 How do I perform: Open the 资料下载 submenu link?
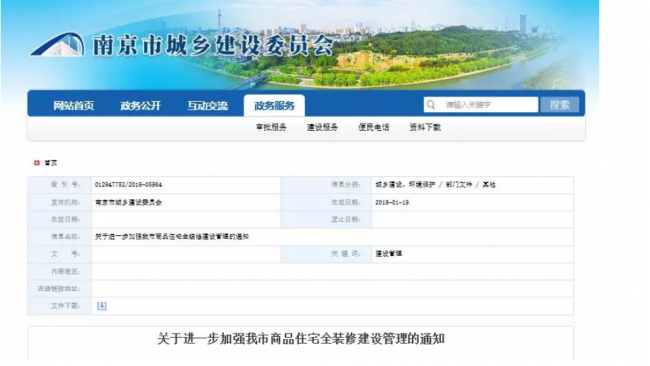tap(425, 127)
